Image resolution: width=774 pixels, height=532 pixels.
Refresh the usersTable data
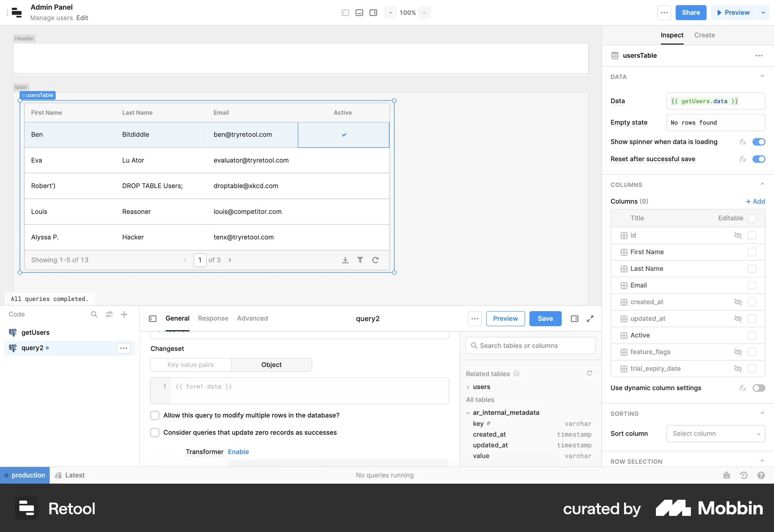coord(375,260)
